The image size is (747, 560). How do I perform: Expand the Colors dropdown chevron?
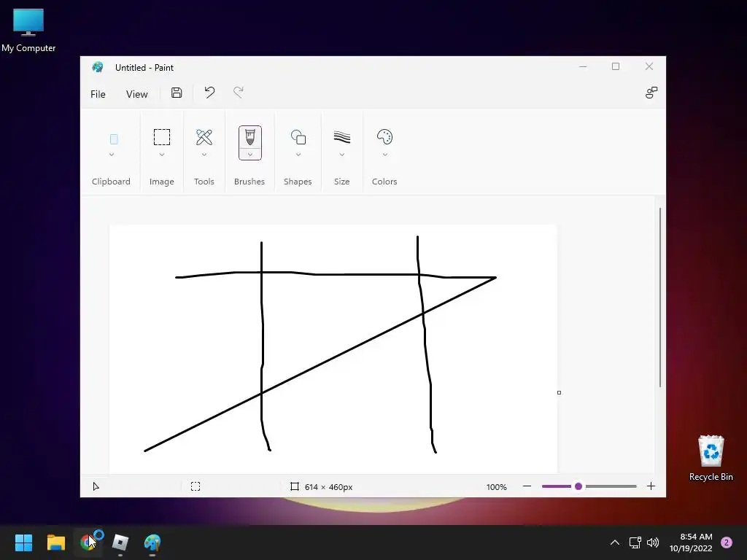point(385,155)
